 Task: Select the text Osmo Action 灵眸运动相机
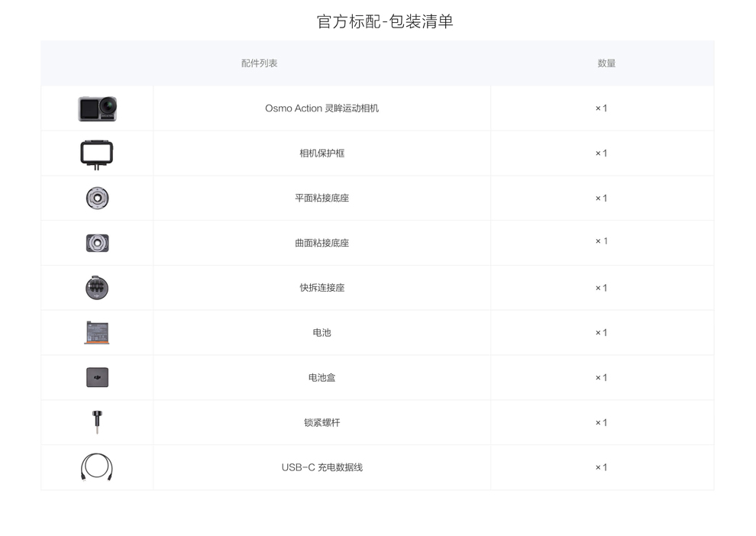(322, 108)
